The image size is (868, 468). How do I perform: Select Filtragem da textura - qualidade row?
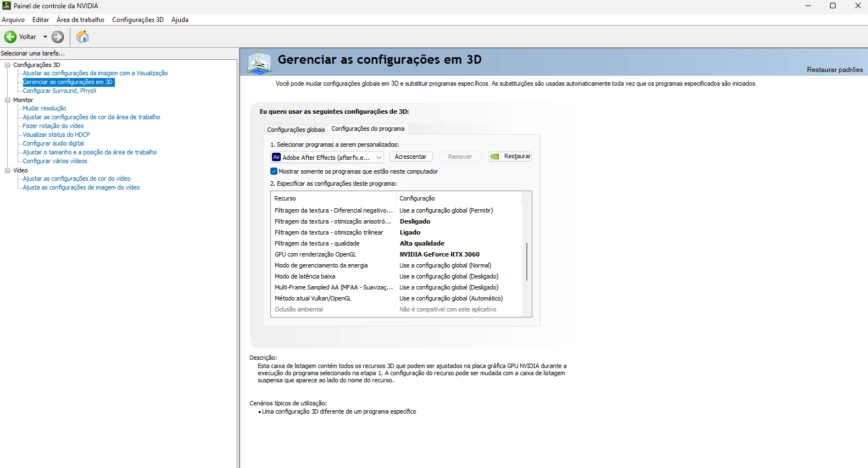pyautogui.click(x=396, y=243)
